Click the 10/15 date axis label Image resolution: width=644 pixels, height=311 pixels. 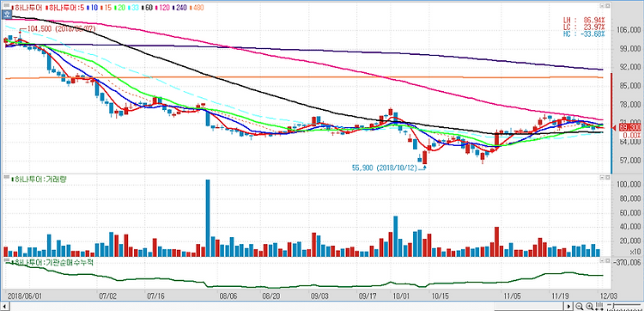pos(440,295)
